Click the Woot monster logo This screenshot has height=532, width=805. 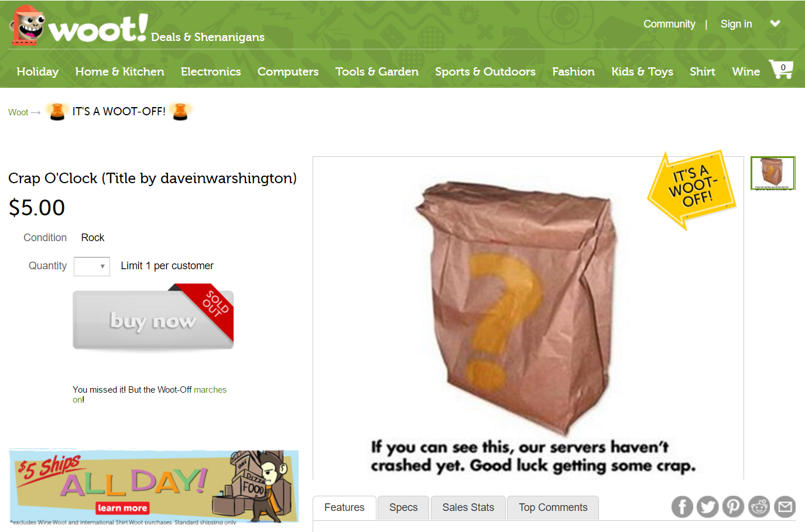tap(28, 26)
